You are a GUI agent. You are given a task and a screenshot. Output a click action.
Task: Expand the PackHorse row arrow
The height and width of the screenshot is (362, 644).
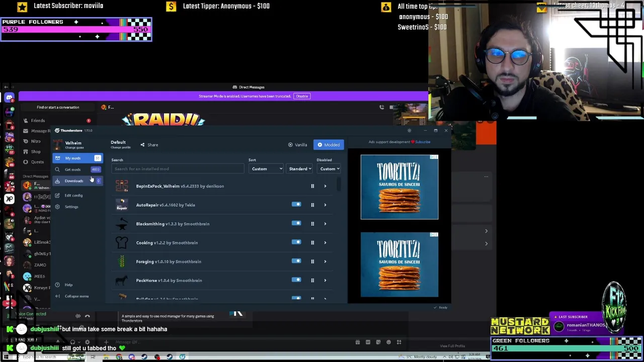click(325, 281)
